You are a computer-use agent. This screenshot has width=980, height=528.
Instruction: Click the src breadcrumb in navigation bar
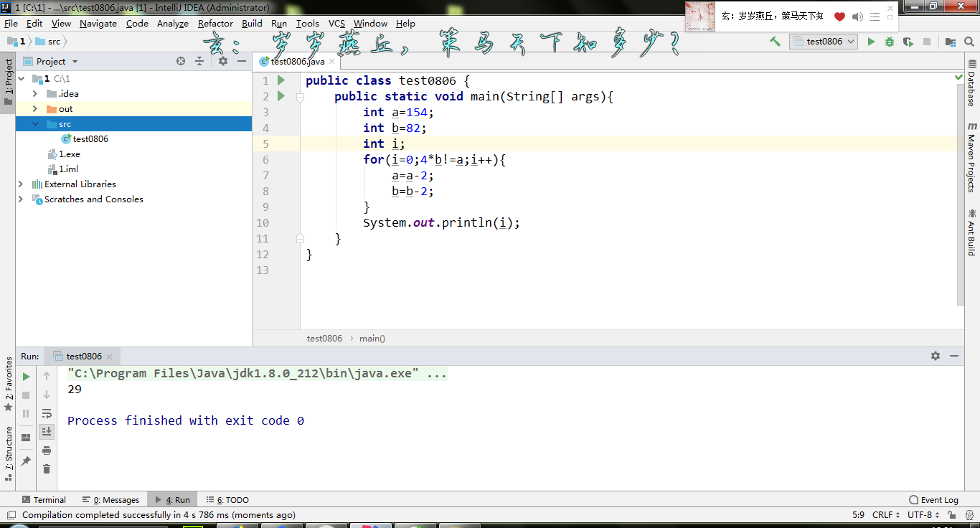pos(49,42)
